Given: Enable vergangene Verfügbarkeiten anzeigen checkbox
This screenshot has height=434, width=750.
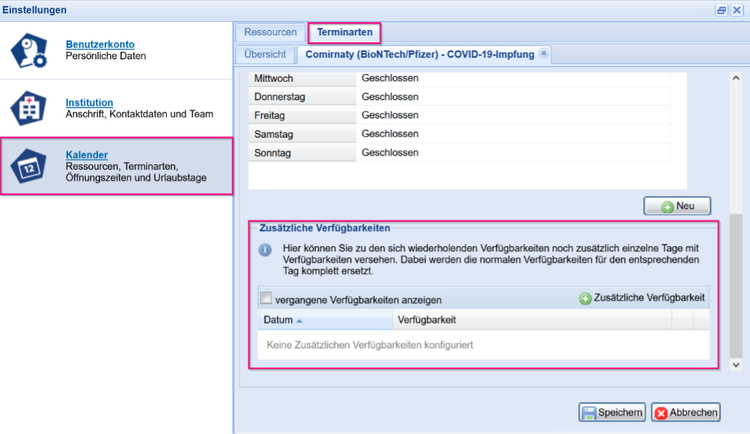Looking at the screenshot, I should coord(266,298).
